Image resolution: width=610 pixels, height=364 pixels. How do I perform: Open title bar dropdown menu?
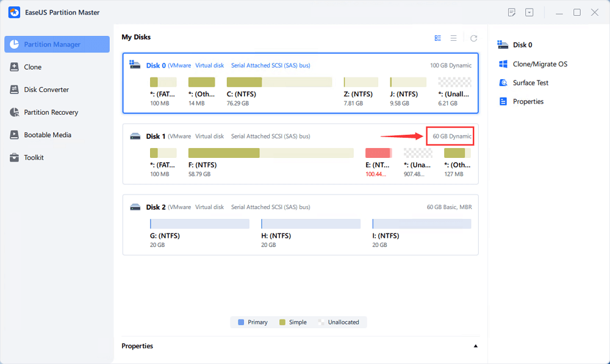point(529,12)
